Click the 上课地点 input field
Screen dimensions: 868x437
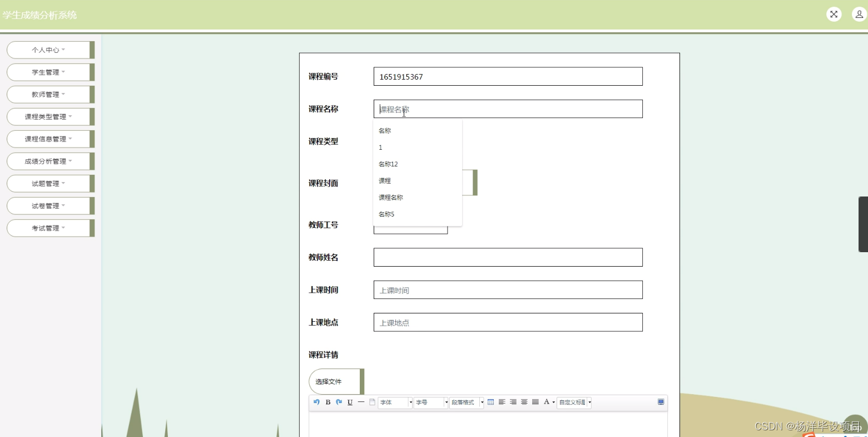(508, 322)
